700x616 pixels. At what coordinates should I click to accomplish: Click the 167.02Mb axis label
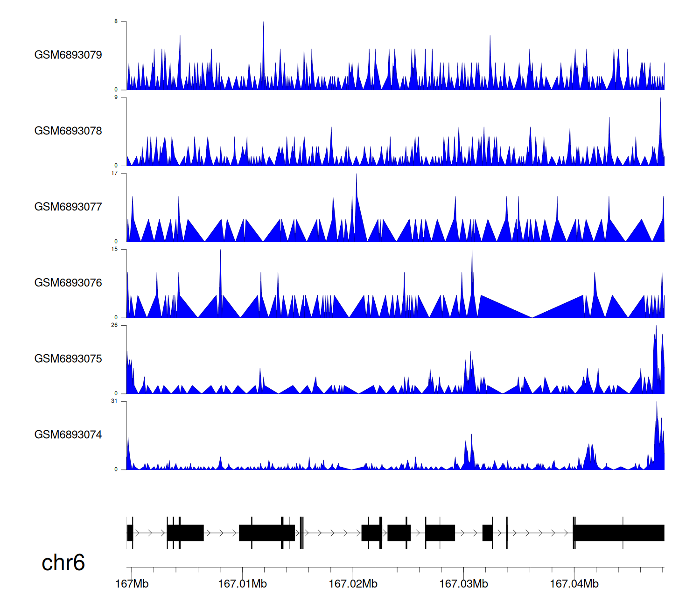click(353, 584)
